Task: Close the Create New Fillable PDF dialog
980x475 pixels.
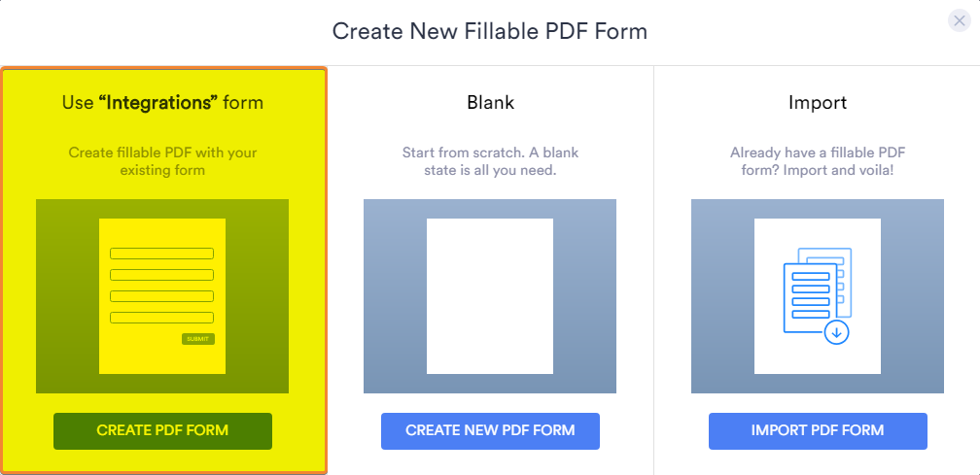Action: coord(960,20)
